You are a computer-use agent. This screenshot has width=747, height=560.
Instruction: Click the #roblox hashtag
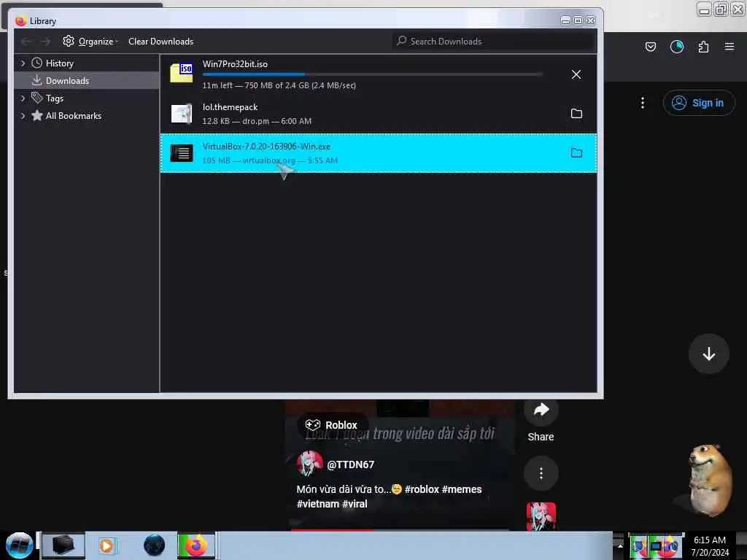(422, 489)
